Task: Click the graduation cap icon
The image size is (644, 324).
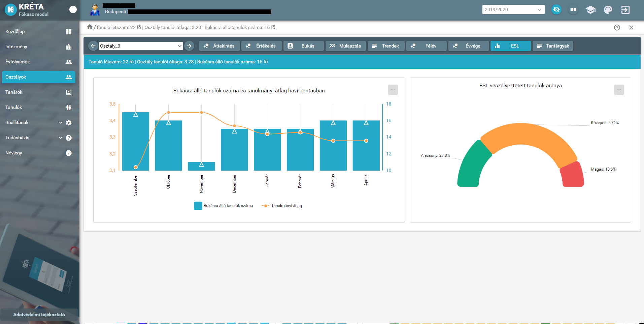Action: [590, 10]
